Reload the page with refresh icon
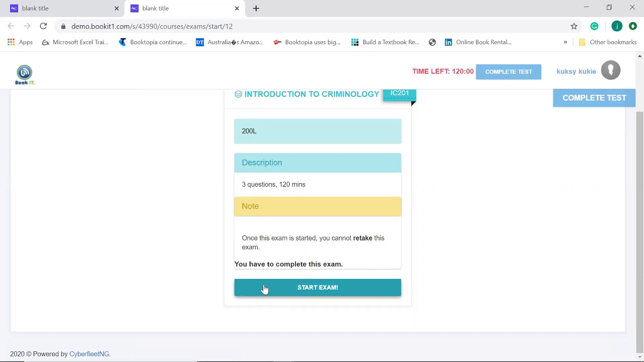The image size is (644, 362). point(43,26)
